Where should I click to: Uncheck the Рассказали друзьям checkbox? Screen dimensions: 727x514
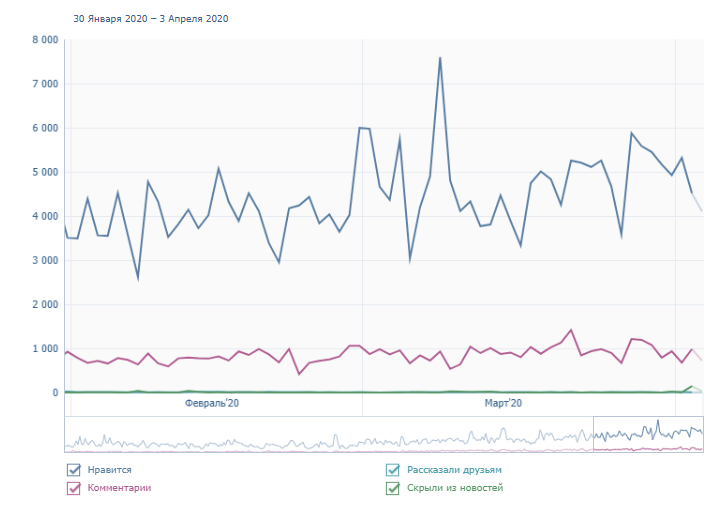392,470
